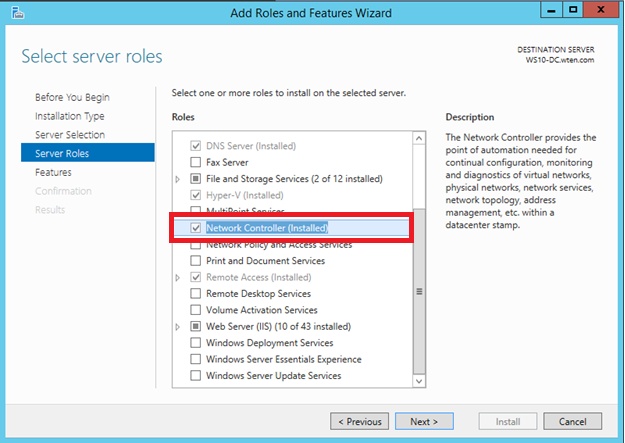Minimize the wizard window
The width and height of the screenshot is (625, 443).
(549, 10)
